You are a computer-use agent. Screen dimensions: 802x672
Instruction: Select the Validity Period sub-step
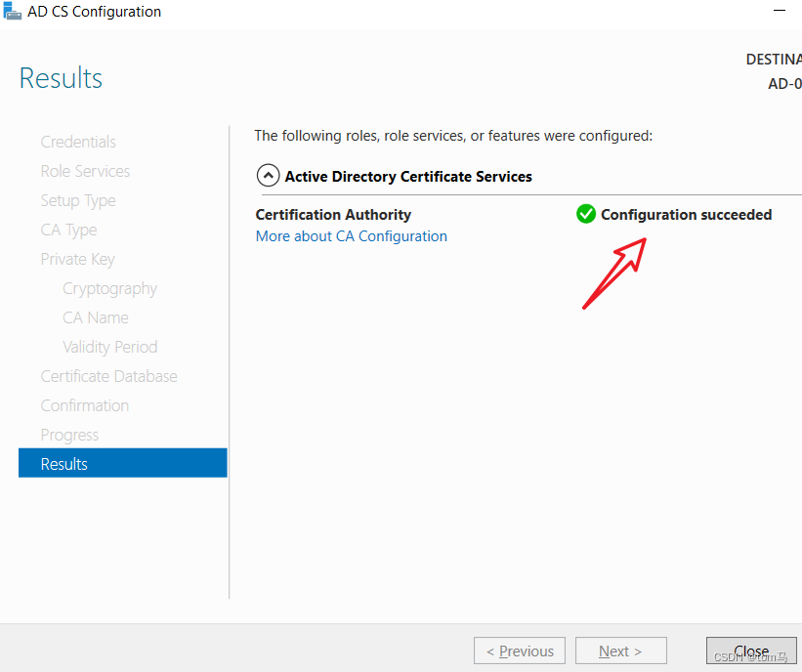point(109,347)
